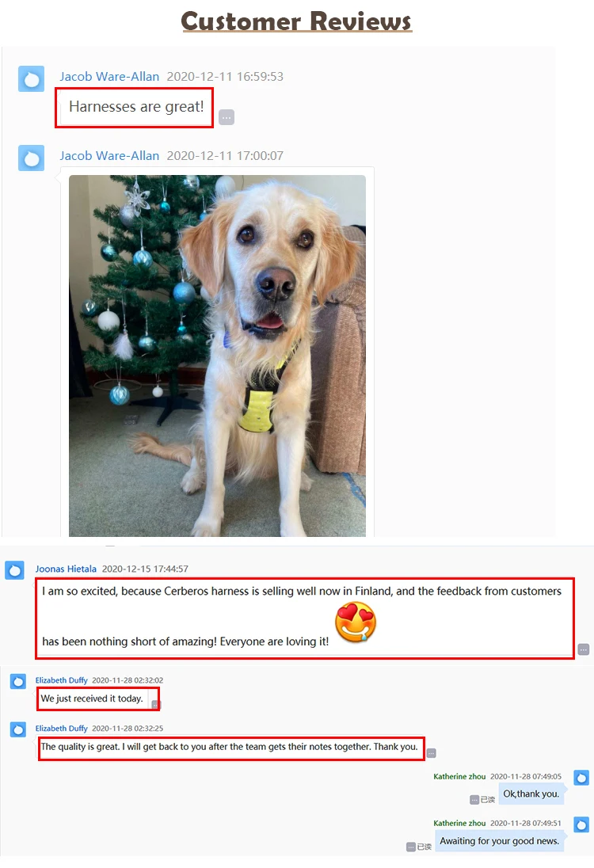Click Jacob Ware-Allan's avatar beside first message
Screen dimensions: 594x868
click(x=31, y=79)
